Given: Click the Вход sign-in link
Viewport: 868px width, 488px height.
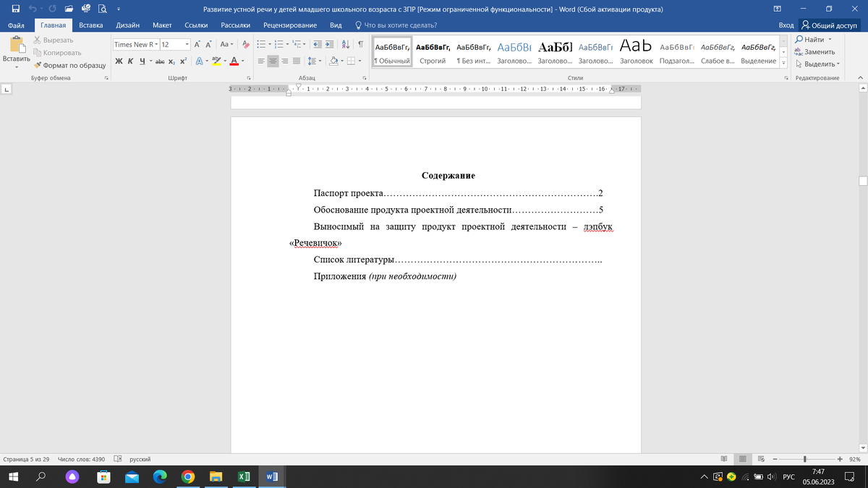Looking at the screenshot, I should (x=786, y=25).
